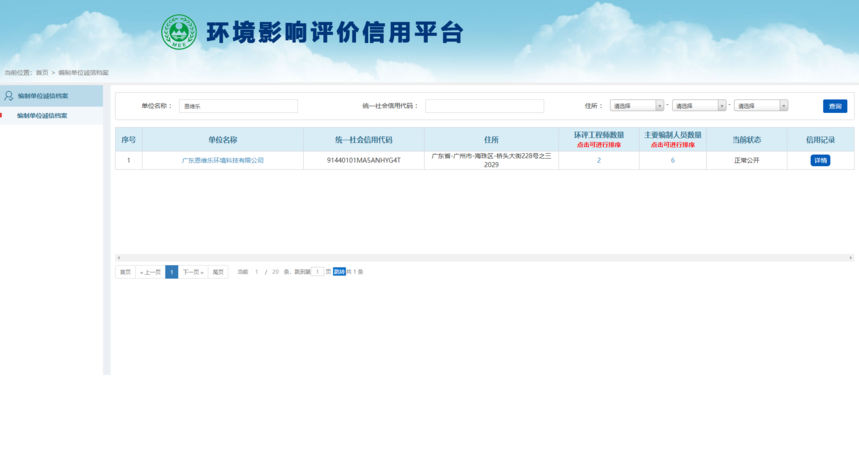Click the horizontal scrollbar left arrow
This screenshot has width=859, height=452.
[x=118, y=258]
